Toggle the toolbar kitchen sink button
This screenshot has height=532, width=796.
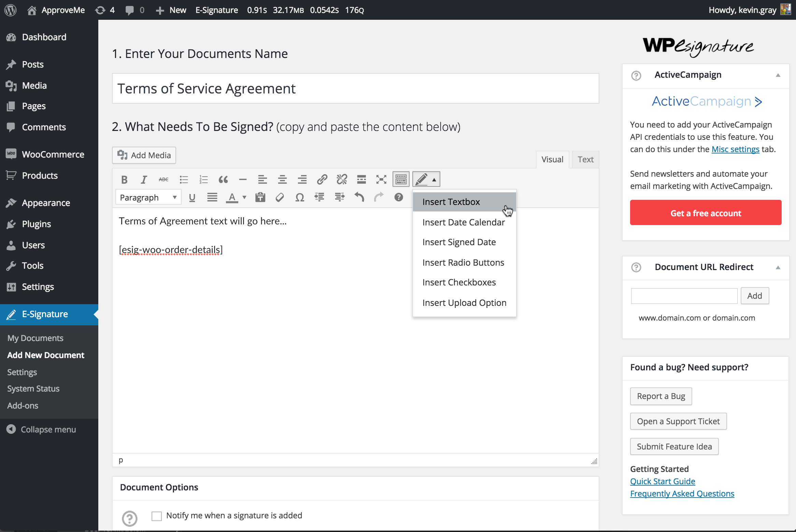pos(401,179)
